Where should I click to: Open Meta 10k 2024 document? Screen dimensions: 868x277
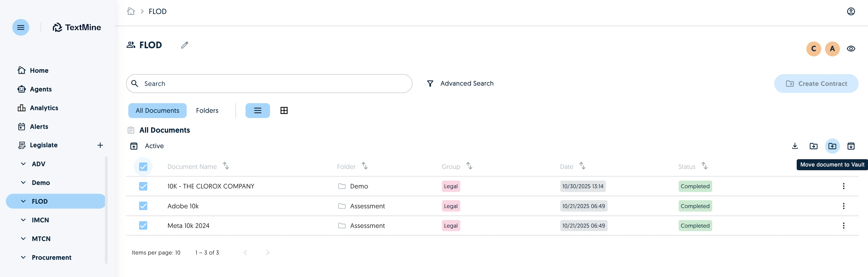(x=188, y=226)
